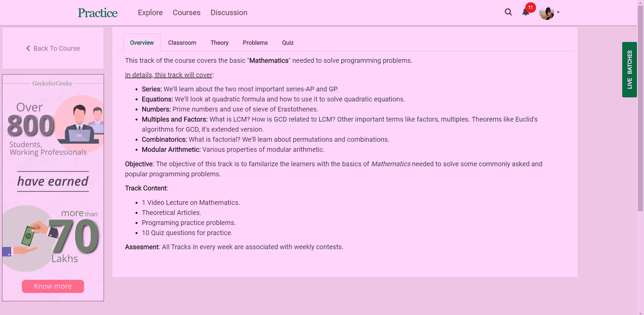The width and height of the screenshot is (644, 315).
Task: Click the 'Combinatorics:' bullet text
Action: [164, 139]
